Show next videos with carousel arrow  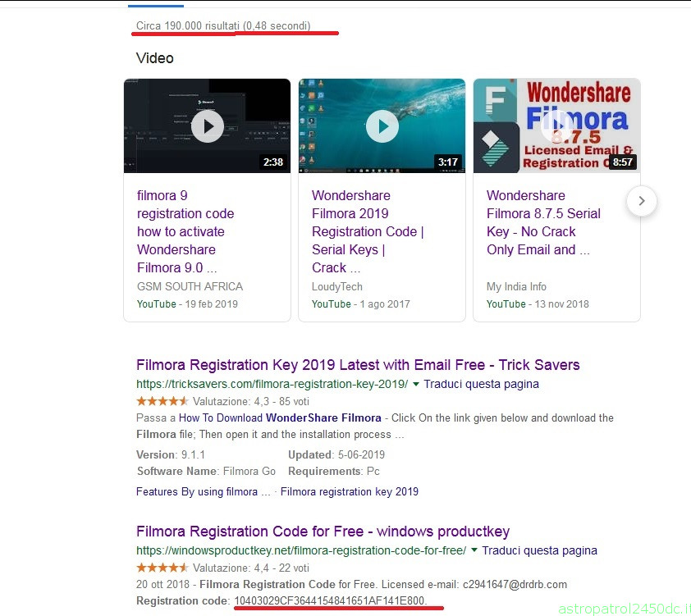642,201
